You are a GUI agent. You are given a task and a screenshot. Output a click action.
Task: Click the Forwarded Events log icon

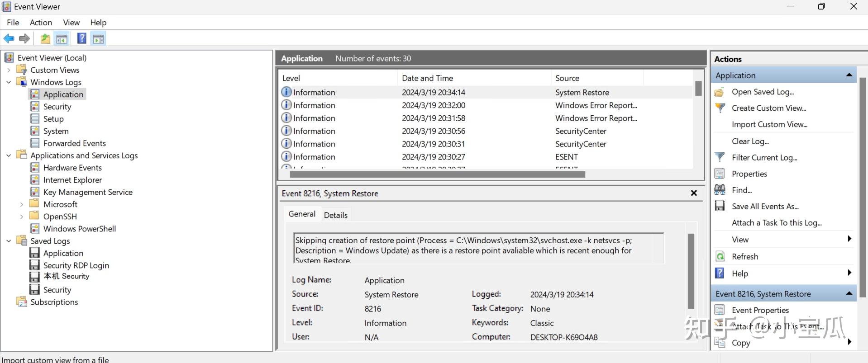pyautogui.click(x=35, y=143)
